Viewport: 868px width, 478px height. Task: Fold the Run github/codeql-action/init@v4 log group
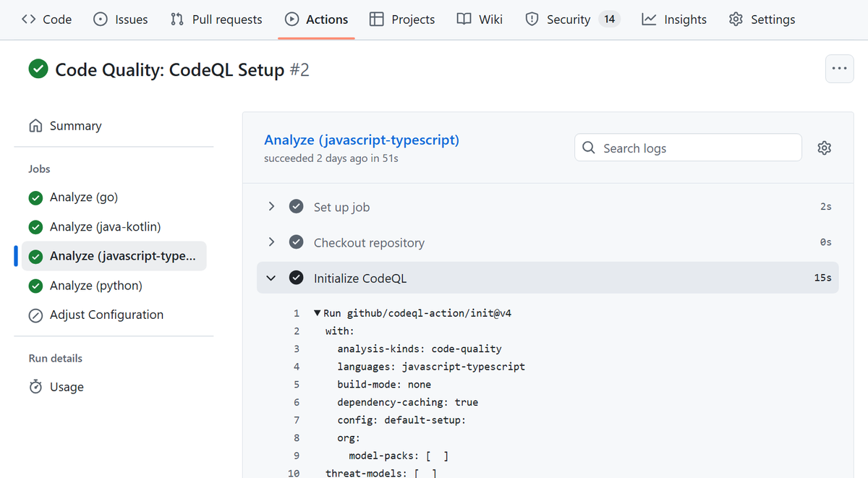click(317, 314)
